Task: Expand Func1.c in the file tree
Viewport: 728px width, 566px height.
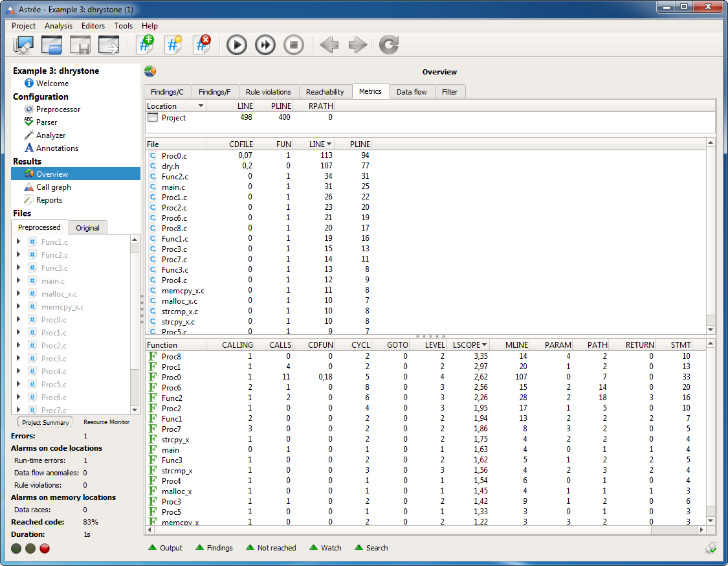Action: click(18, 241)
